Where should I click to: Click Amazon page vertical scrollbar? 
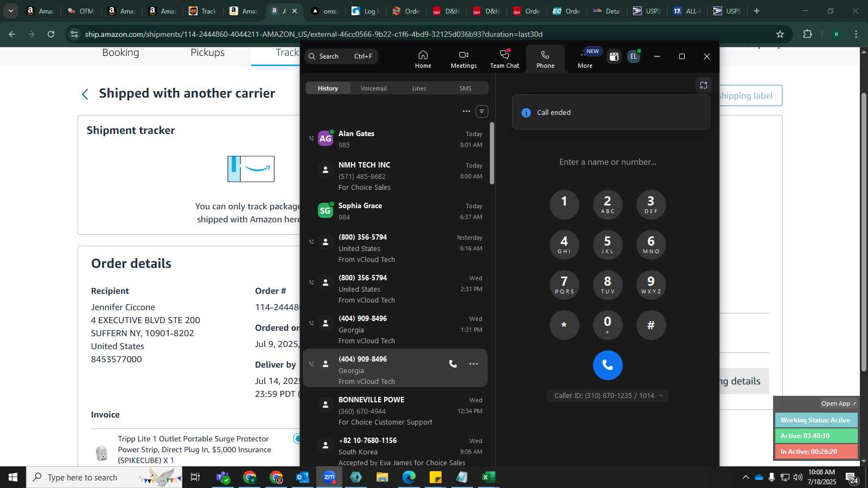(x=864, y=232)
